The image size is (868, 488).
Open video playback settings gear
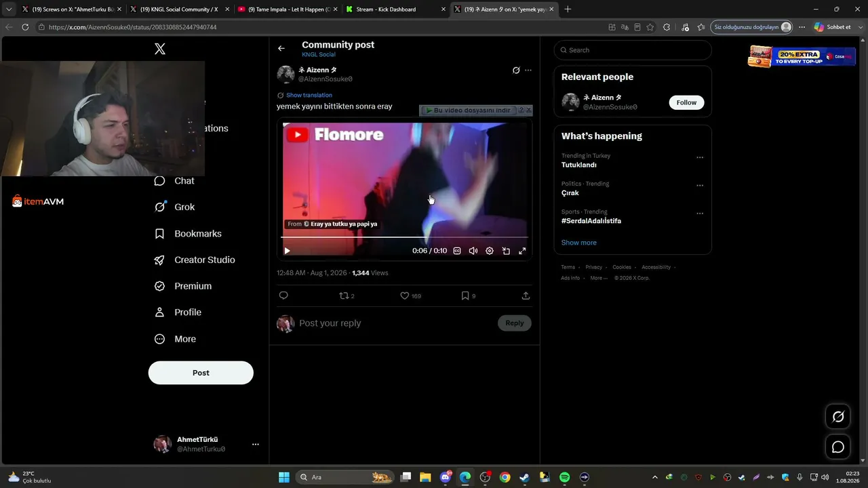490,251
